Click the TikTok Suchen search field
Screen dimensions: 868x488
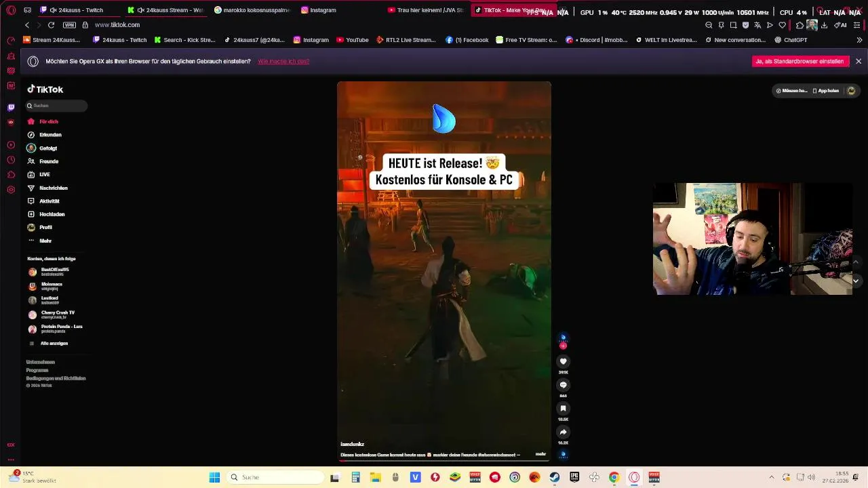coord(56,106)
